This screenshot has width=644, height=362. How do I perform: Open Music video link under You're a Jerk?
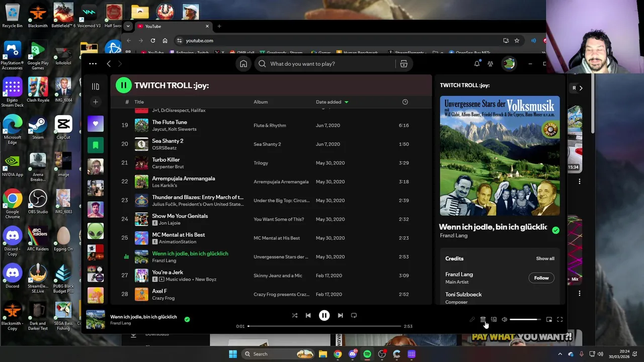coord(179,279)
